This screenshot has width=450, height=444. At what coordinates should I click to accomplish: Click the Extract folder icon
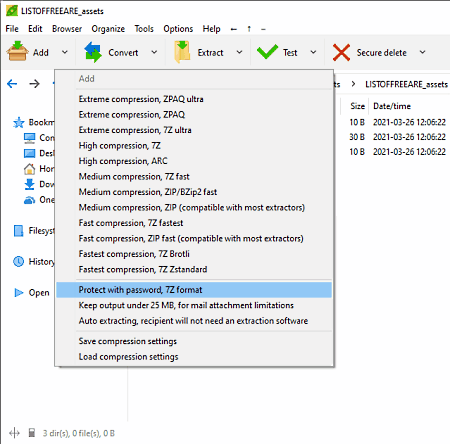[182, 52]
